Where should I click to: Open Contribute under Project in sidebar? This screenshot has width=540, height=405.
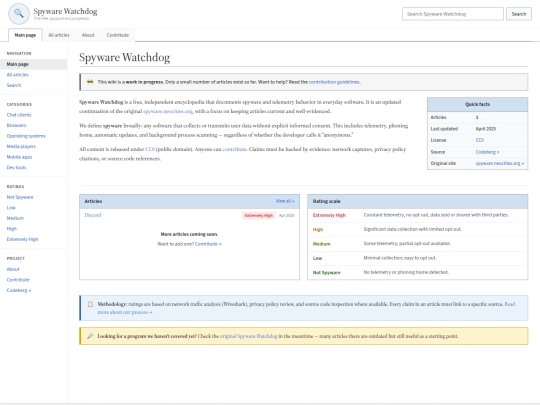[x=18, y=280]
